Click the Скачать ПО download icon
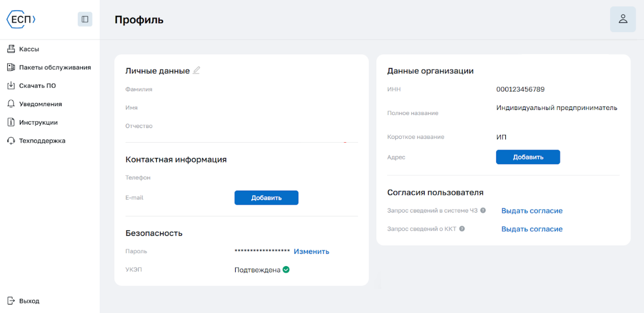 pyautogui.click(x=11, y=86)
